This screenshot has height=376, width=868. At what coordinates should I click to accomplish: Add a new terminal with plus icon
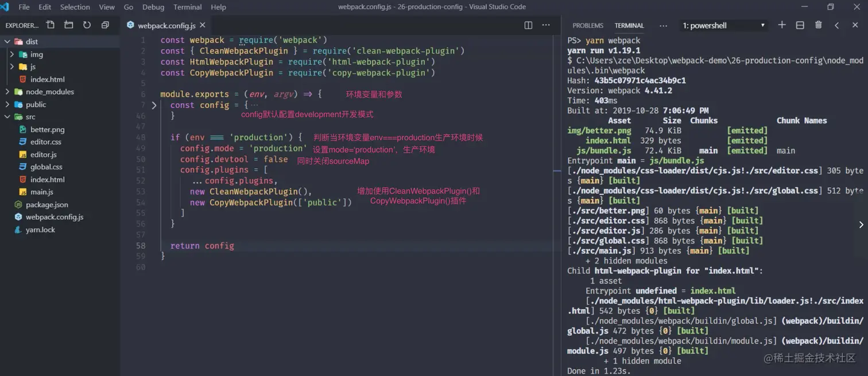pos(781,25)
